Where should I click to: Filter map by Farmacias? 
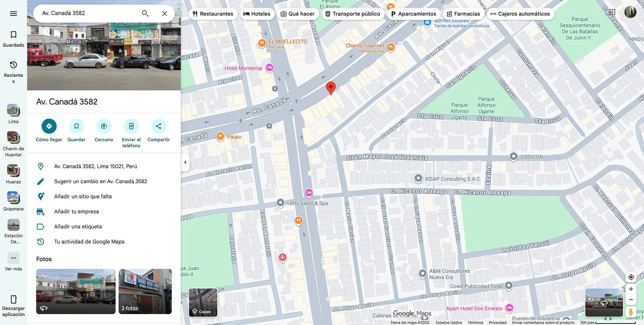pos(463,14)
